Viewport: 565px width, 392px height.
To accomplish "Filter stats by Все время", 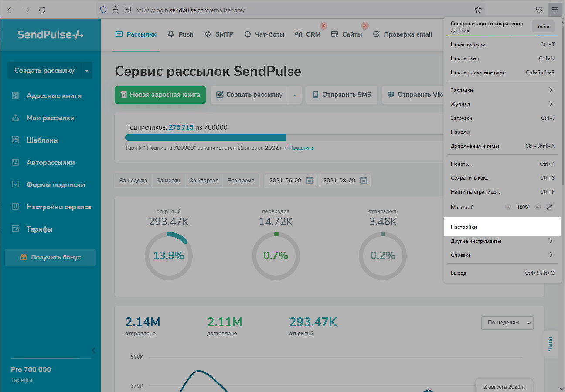I will (241, 181).
